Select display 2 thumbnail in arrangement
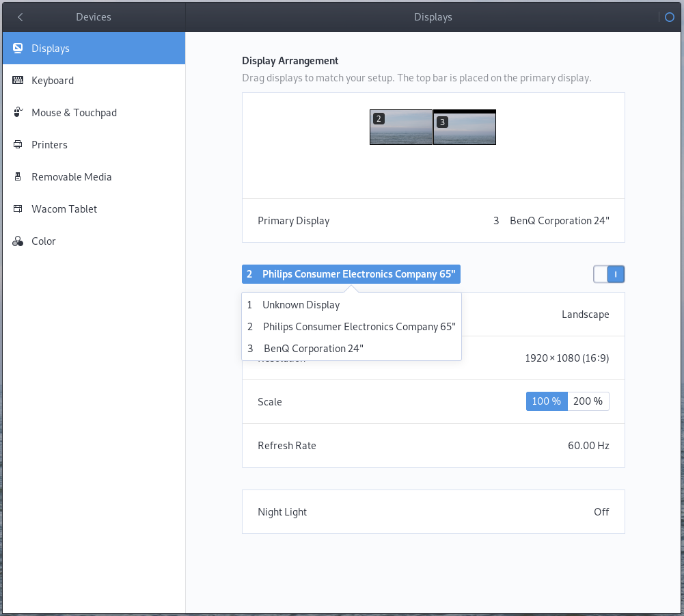 pyautogui.click(x=401, y=127)
